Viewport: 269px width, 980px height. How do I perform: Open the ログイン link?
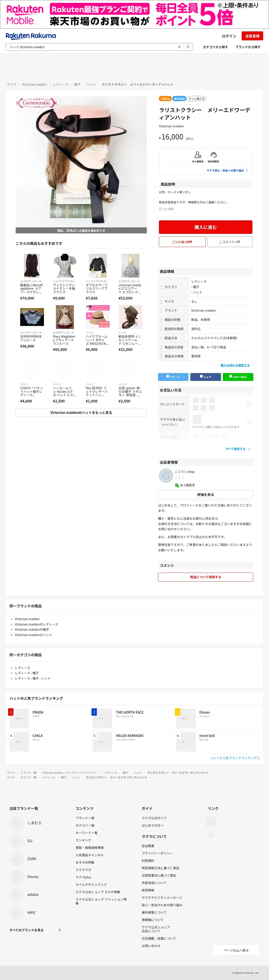229,36
